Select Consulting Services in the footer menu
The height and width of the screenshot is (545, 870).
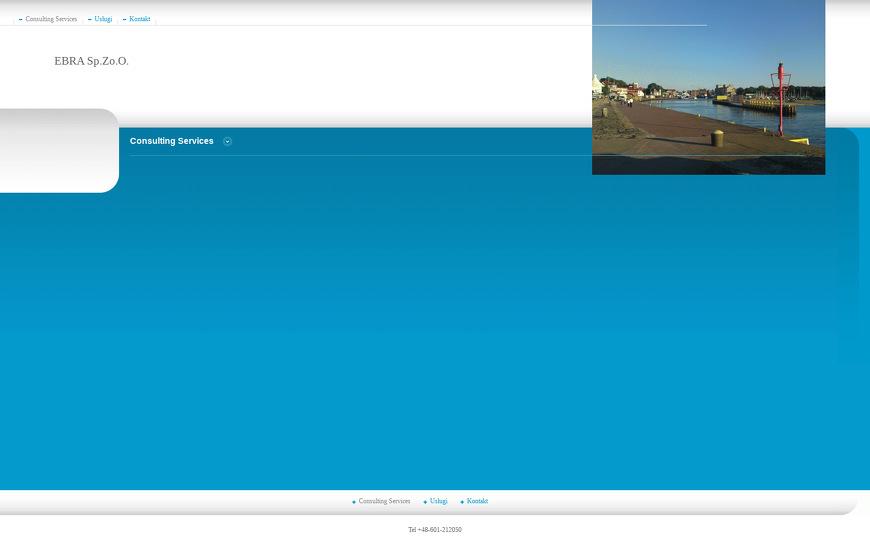[384, 501]
